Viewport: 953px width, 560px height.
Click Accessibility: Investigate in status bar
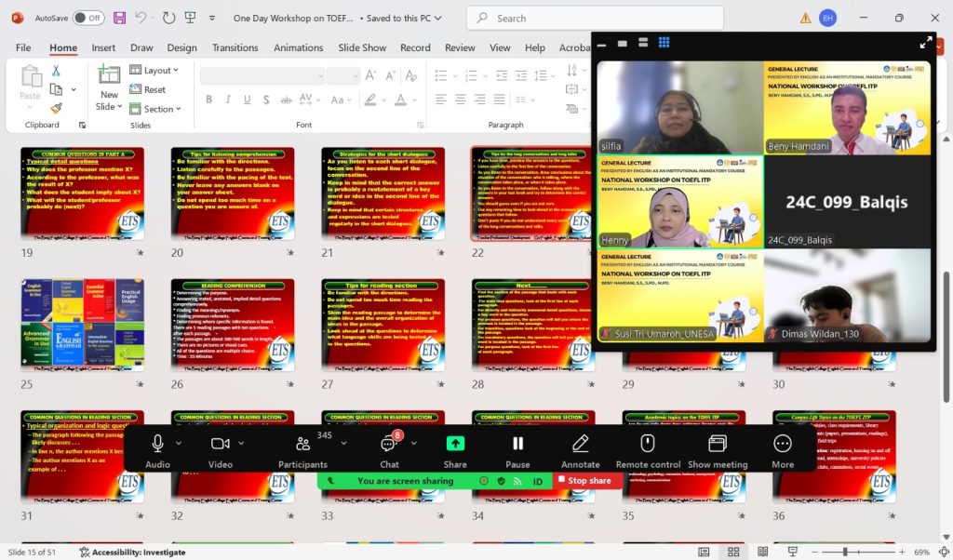pos(132,553)
